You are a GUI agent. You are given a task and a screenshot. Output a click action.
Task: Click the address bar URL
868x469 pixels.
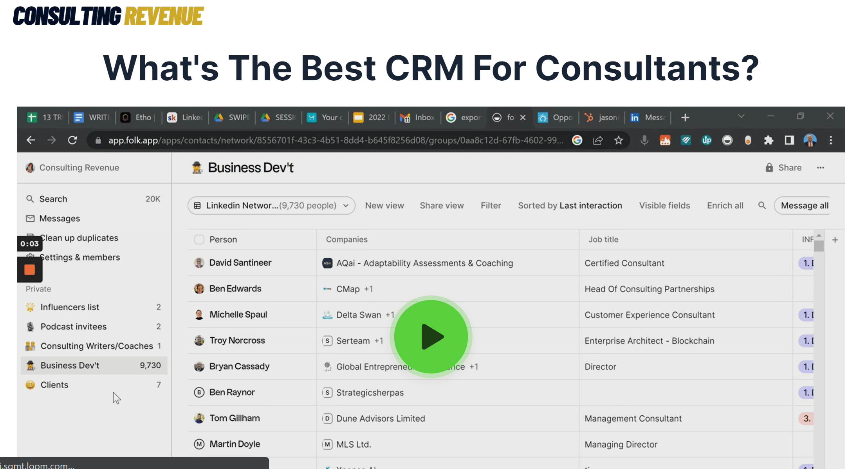tap(336, 140)
